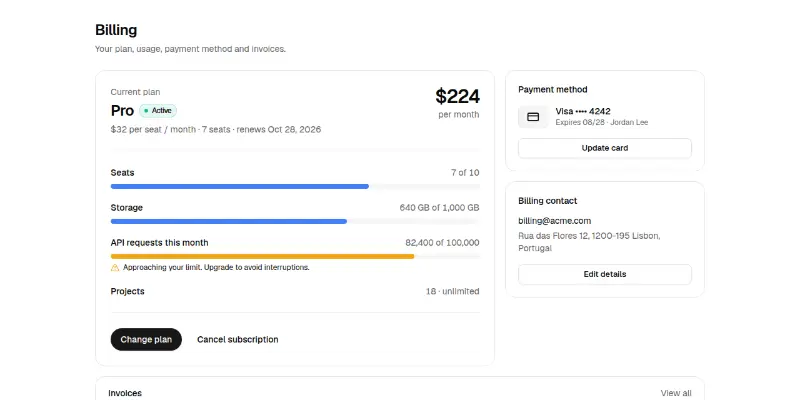Click the Billing contact heading
This screenshot has width=800, height=400.
click(547, 201)
